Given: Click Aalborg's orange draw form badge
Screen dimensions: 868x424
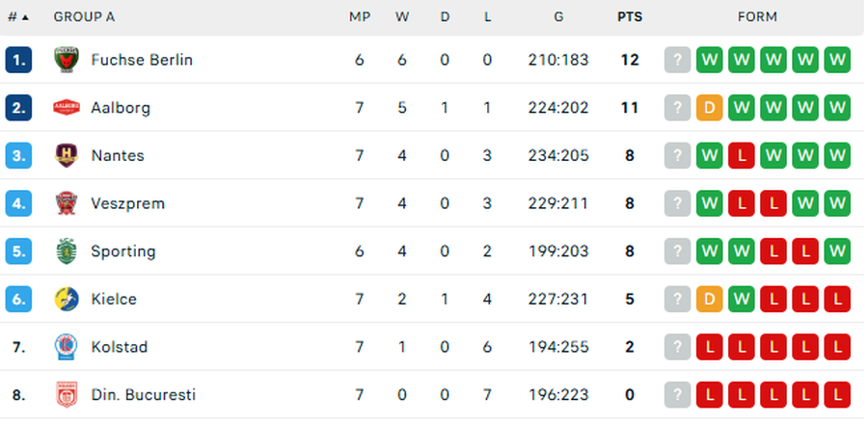Looking at the screenshot, I should [709, 108].
